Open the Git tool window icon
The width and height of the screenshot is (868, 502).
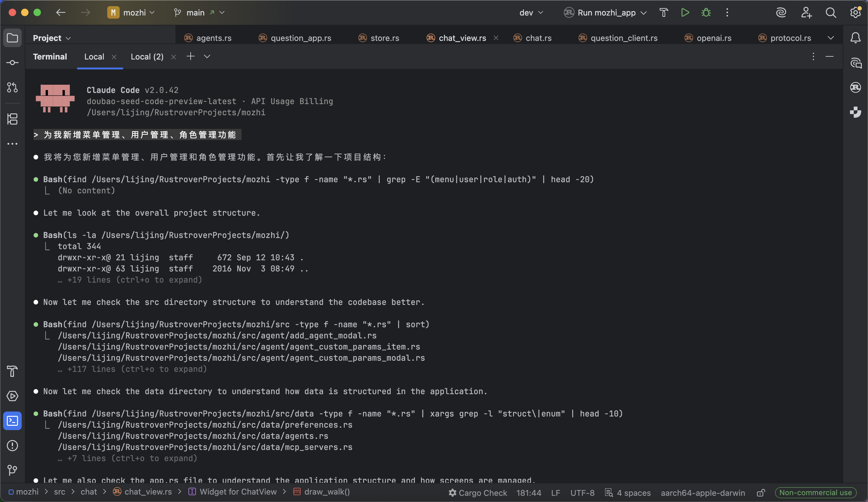(12, 470)
